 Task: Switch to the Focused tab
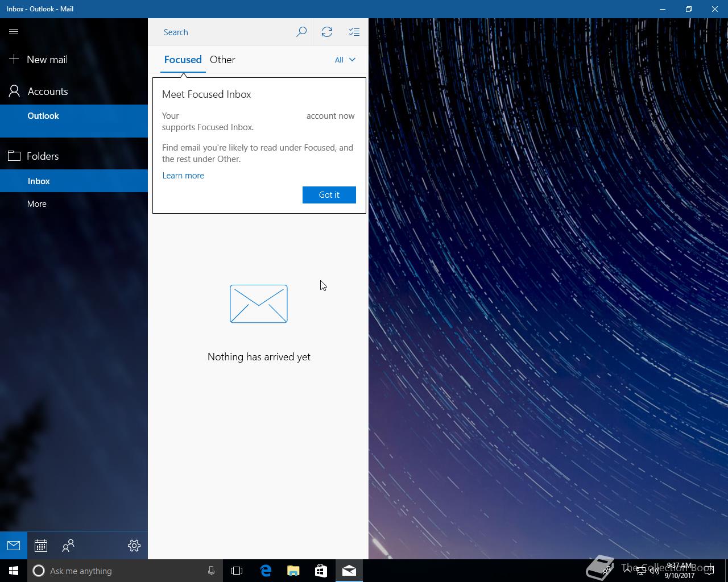tap(183, 60)
